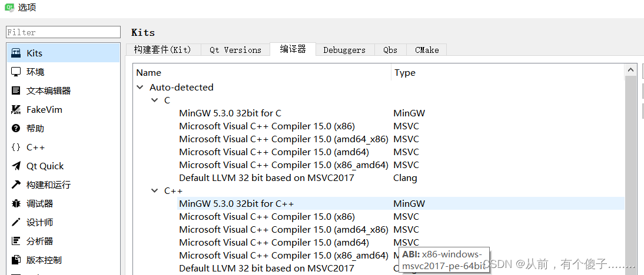Switch to Qt Versions tab
Viewport: 644px width, 275px height.
pos(235,49)
